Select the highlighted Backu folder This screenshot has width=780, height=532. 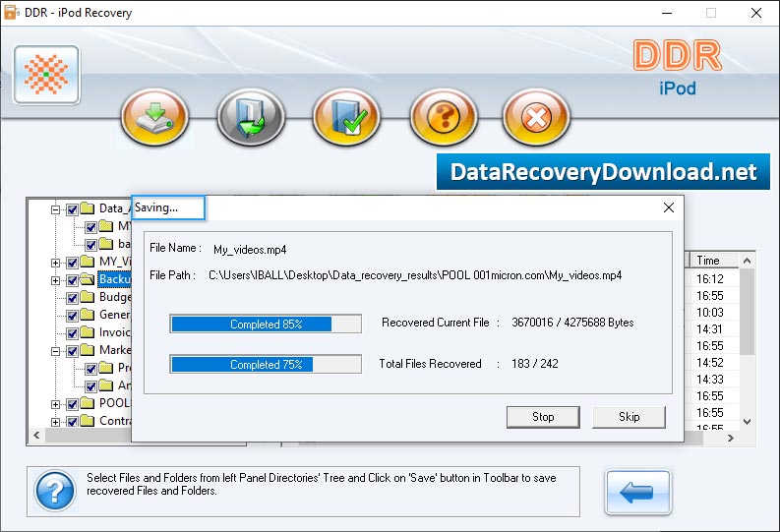pyautogui.click(x=114, y=279)
